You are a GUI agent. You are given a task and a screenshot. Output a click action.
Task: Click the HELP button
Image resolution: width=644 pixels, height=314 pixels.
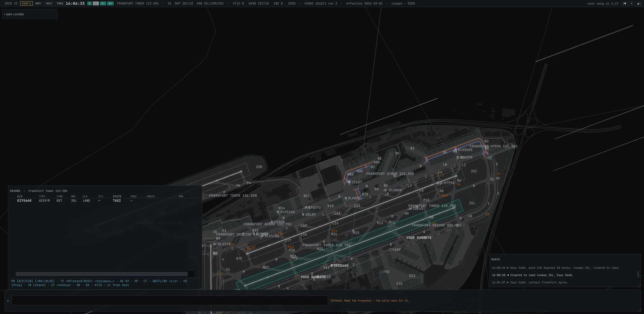pos(49,4)
